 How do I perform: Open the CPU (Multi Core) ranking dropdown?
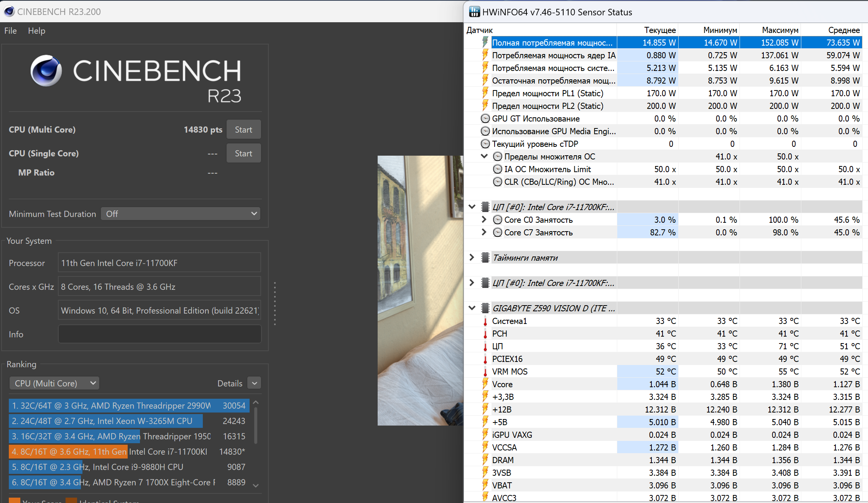(54, 383)
